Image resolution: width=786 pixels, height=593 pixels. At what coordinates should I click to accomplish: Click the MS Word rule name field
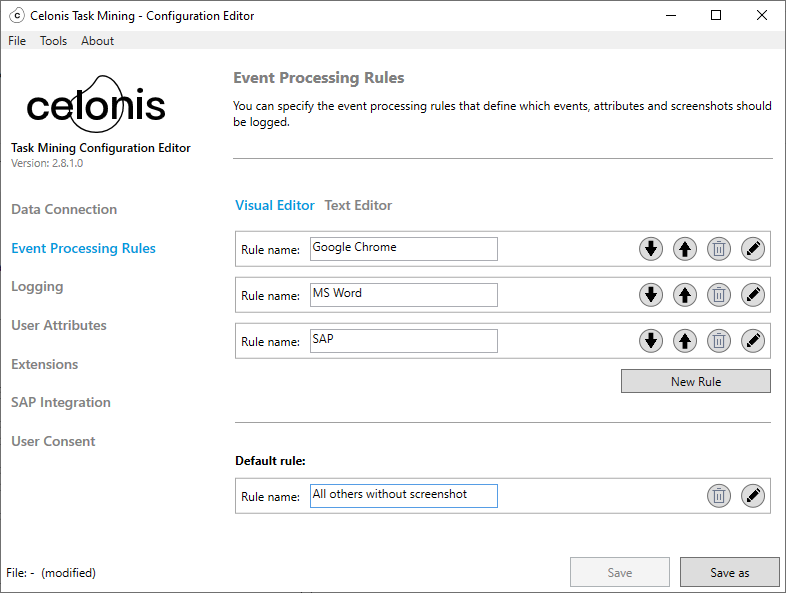point(404,295)
